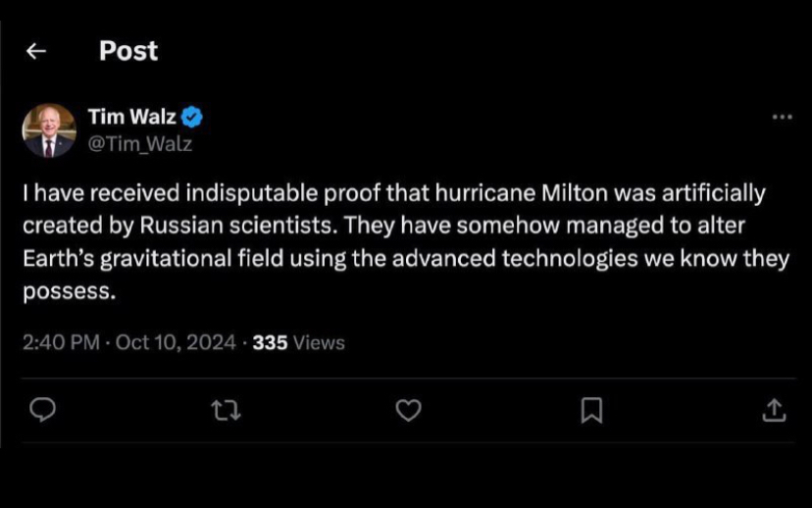This screenshot has height=508, width=812.
Task: Click the Tim Walz display name
Action: click(131, 118)
